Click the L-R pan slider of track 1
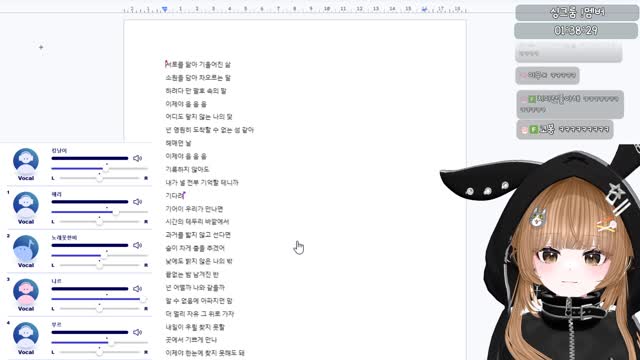 [x=99, y=222]
